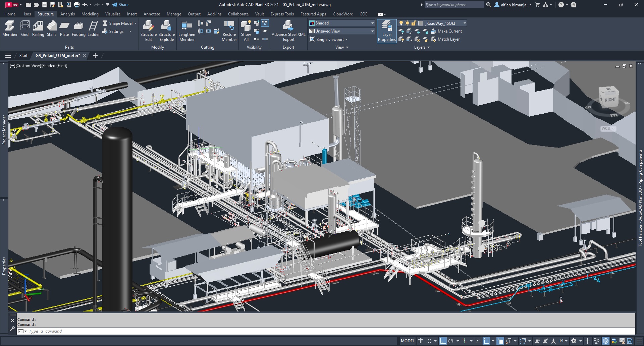
Task: Toggle drawing grid display in status bar
Action: [420, 341]
